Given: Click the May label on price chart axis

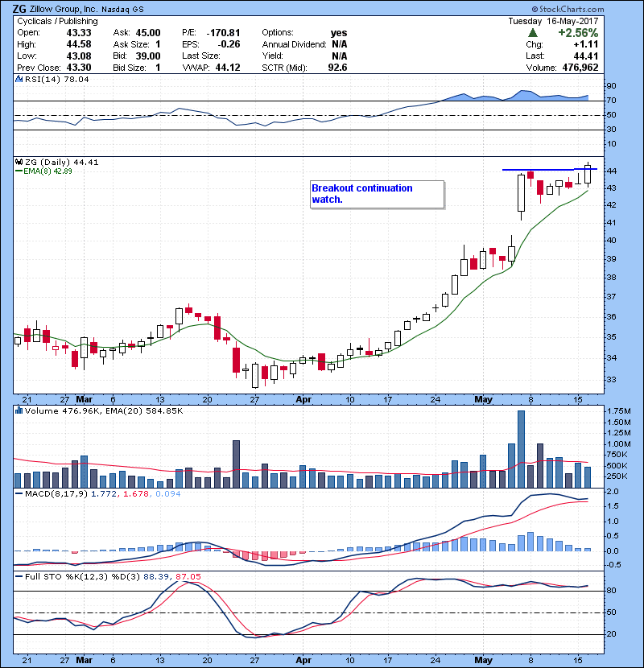Looking at the screenshot, I should (x=483, y=400).
